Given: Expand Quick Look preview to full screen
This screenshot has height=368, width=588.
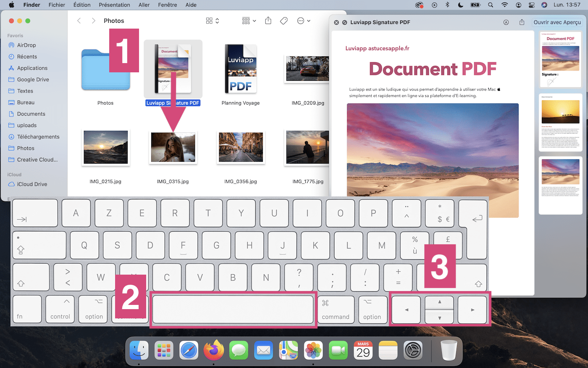Looking at the screenshot, I should coord(344,22).
